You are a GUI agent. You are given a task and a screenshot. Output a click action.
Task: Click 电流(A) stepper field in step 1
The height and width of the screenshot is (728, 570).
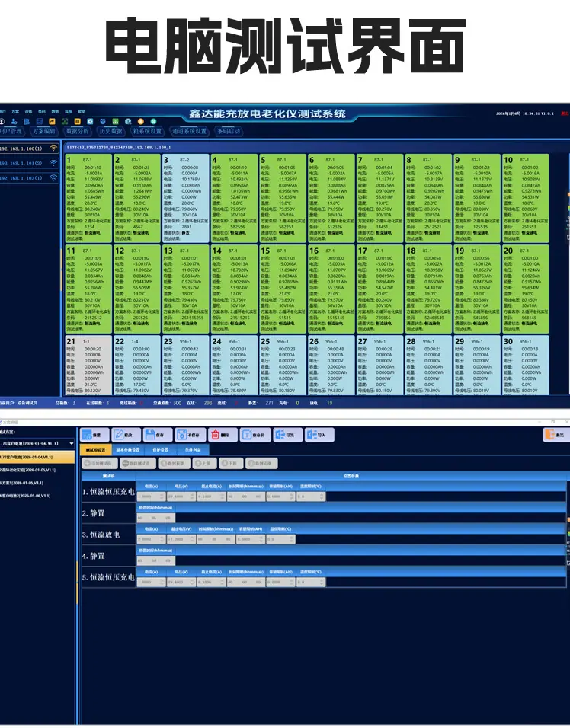click(151, 497)
